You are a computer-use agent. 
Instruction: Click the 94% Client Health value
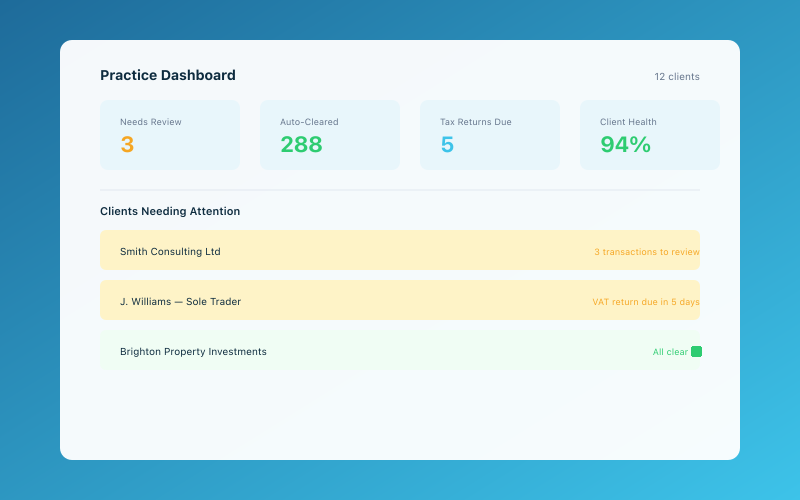[626, 144]
